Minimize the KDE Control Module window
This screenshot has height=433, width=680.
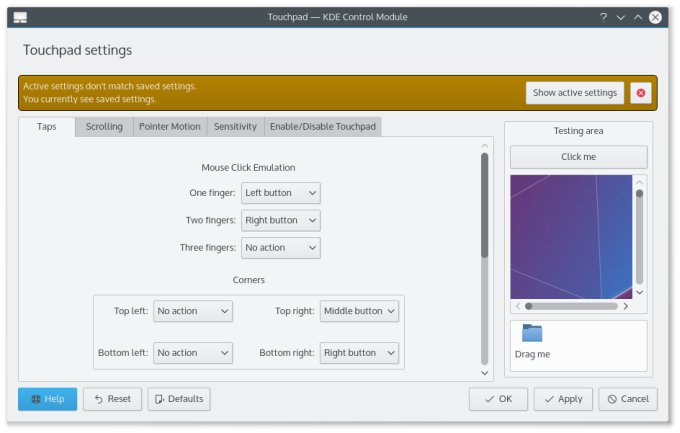tap(621, 17)
